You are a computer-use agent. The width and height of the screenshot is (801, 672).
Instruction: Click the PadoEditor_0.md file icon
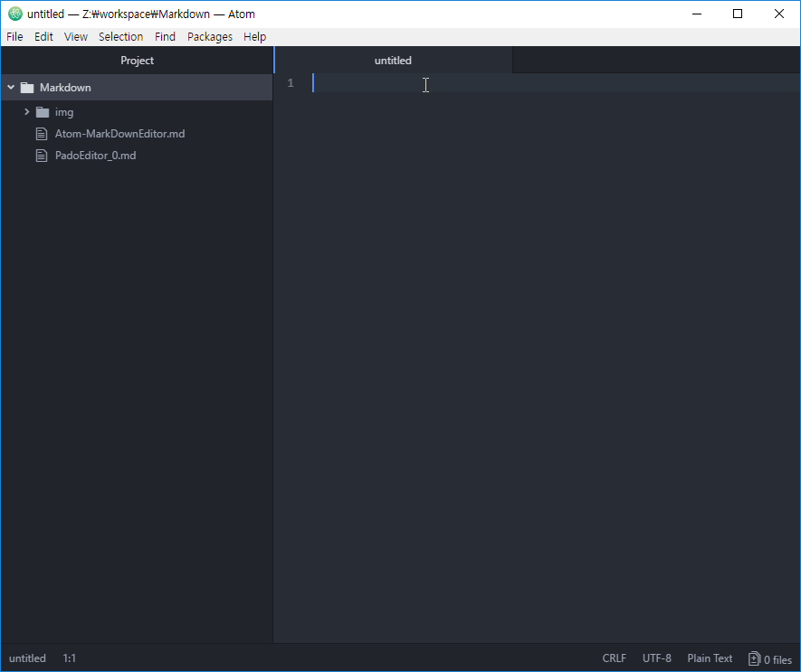pyautogui.click(x=41, y=156)
